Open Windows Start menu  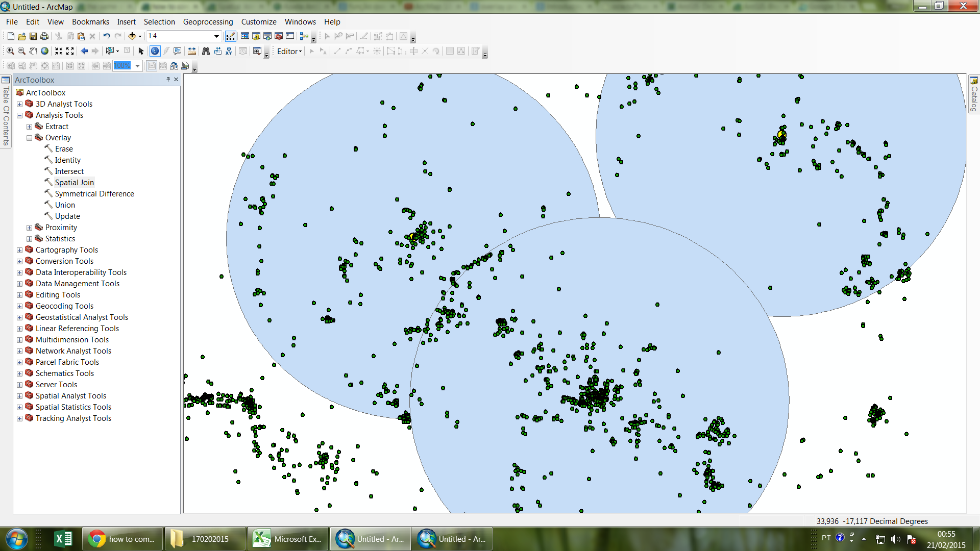(16, 539)
